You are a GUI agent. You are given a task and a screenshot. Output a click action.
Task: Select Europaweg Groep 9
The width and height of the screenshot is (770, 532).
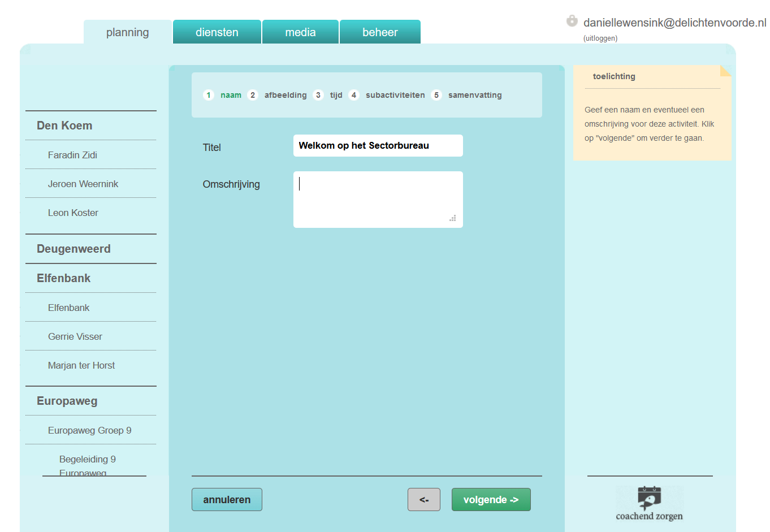click(x=89, y=430)
